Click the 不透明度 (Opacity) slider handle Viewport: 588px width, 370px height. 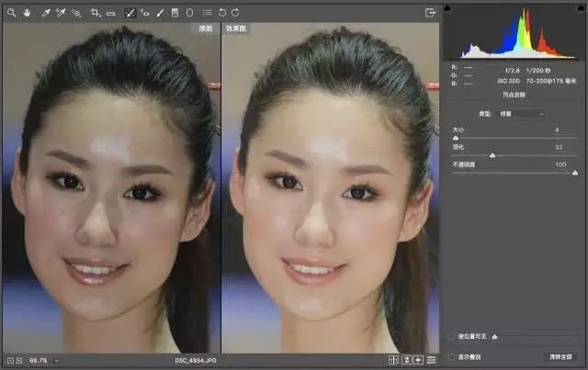click(x=575, y=173)
